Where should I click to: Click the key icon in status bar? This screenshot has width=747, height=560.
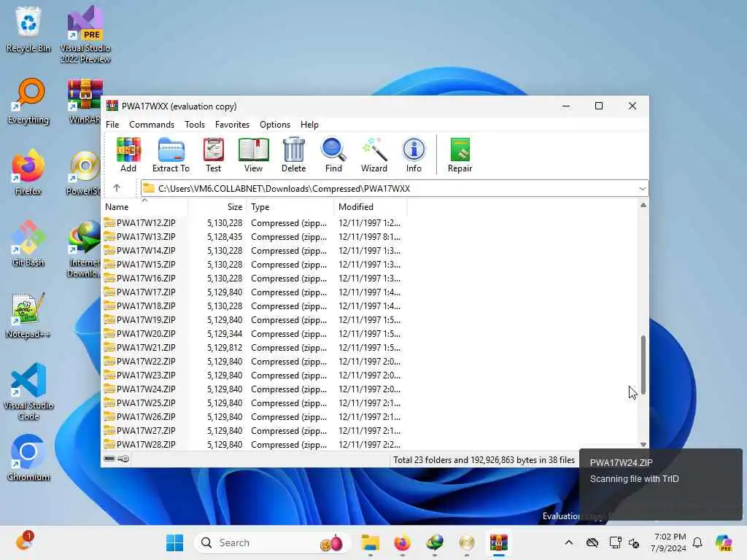tap(123, 459)
